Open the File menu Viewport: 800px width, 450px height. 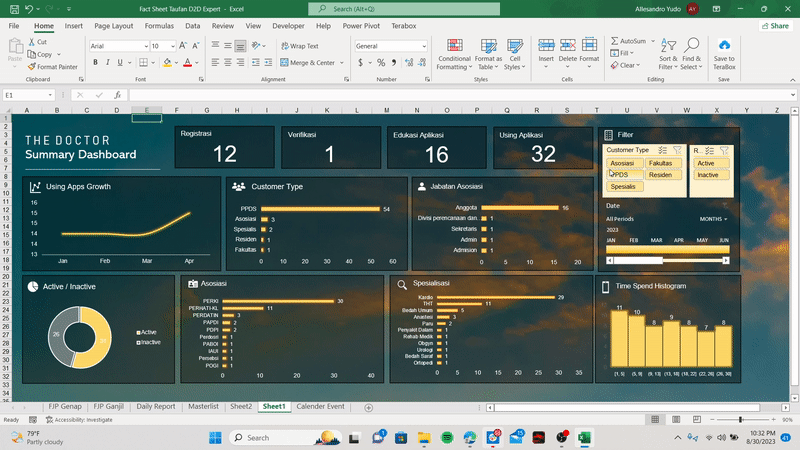pyautogui.click(x=14, y=26)
